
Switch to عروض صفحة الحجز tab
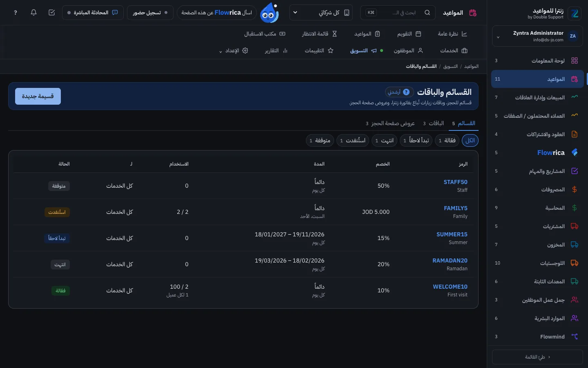click(390, 123)
